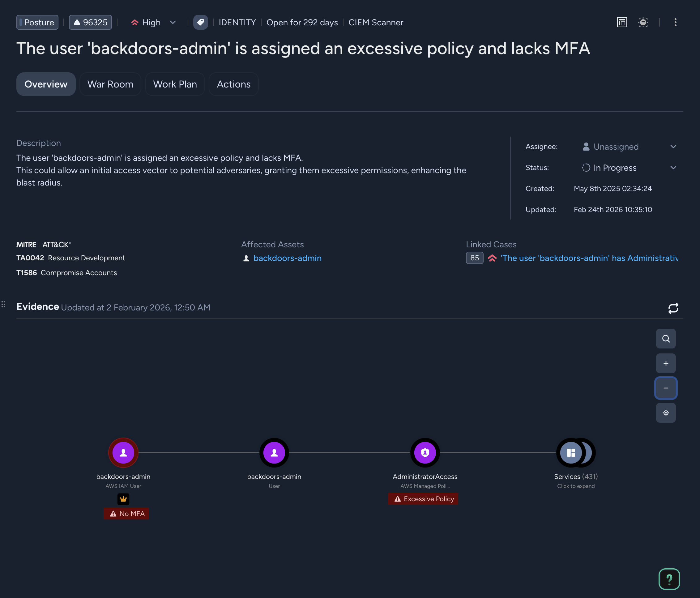700x598 pixels.
Task: Toggle the Posture badge
Action: tap(37, 22)
